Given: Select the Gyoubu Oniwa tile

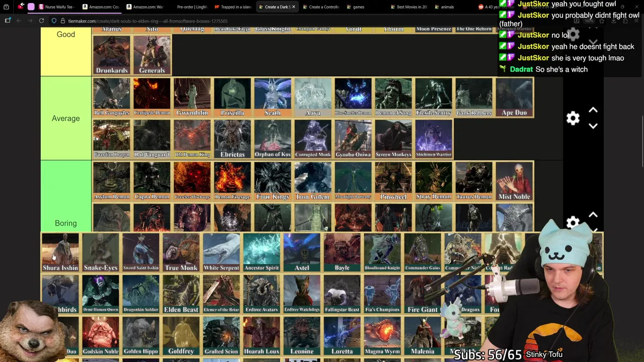Looking at the screenshot, I should (353, 139).
